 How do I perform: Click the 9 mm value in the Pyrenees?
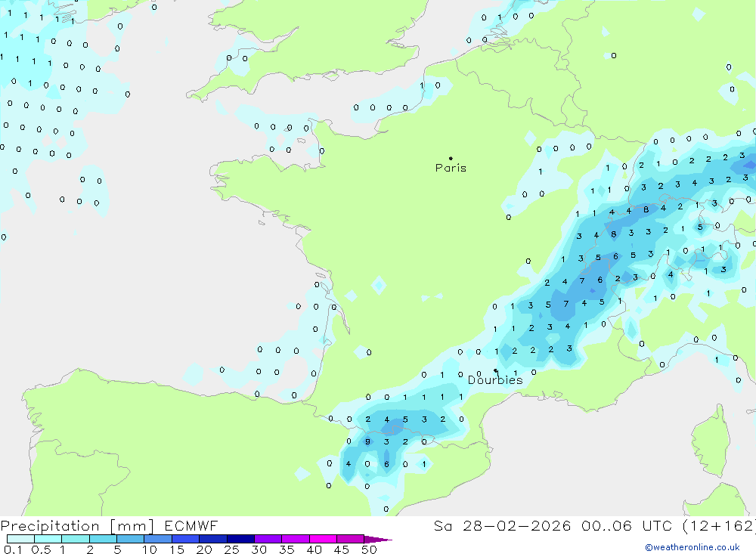368,441
